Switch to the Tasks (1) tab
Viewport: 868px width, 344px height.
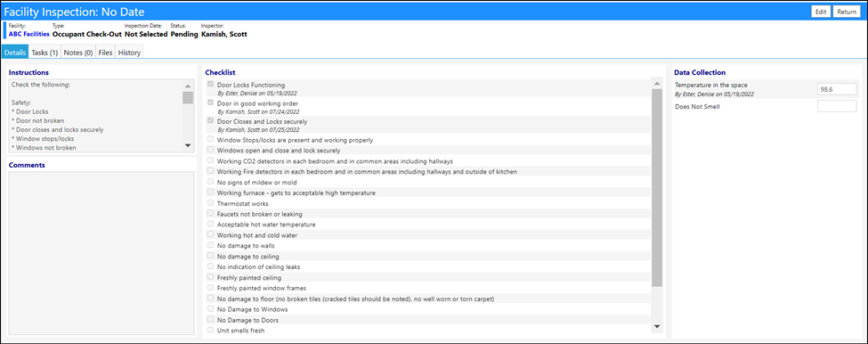point(45,53)
